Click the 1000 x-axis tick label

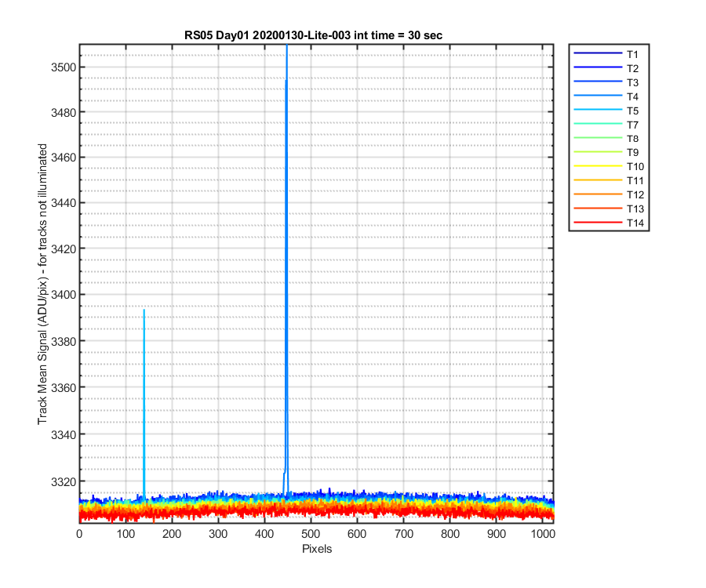[x=543, y=534]
